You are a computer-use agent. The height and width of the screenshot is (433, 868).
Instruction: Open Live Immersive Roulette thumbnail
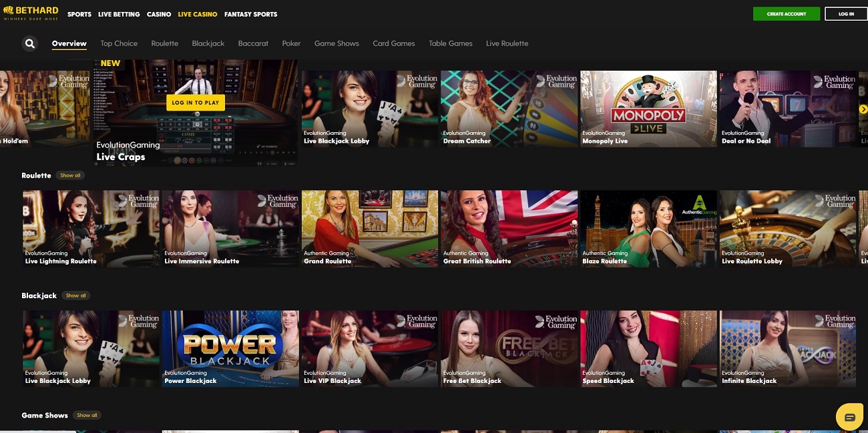[230, 229]
